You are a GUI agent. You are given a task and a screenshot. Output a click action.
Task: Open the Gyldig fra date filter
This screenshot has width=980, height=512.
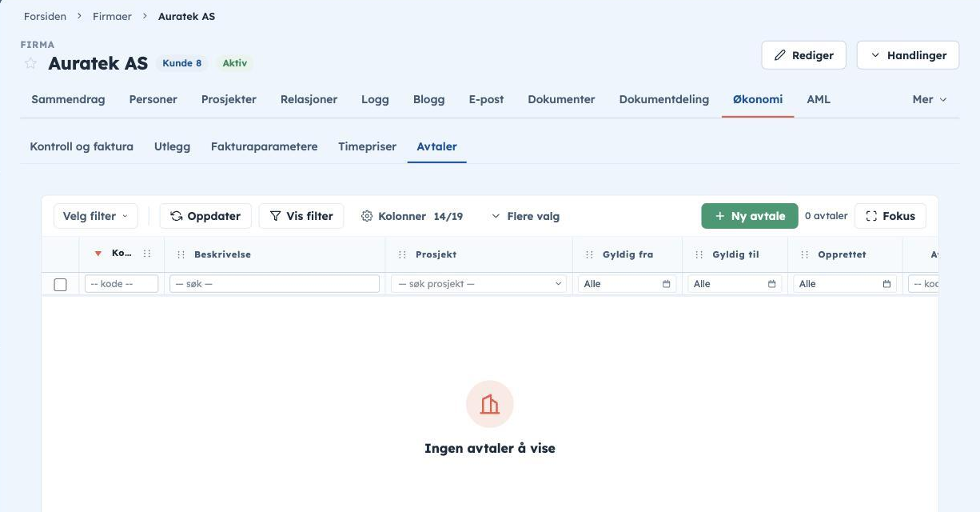pyautogui.click(x=627, y=284)
